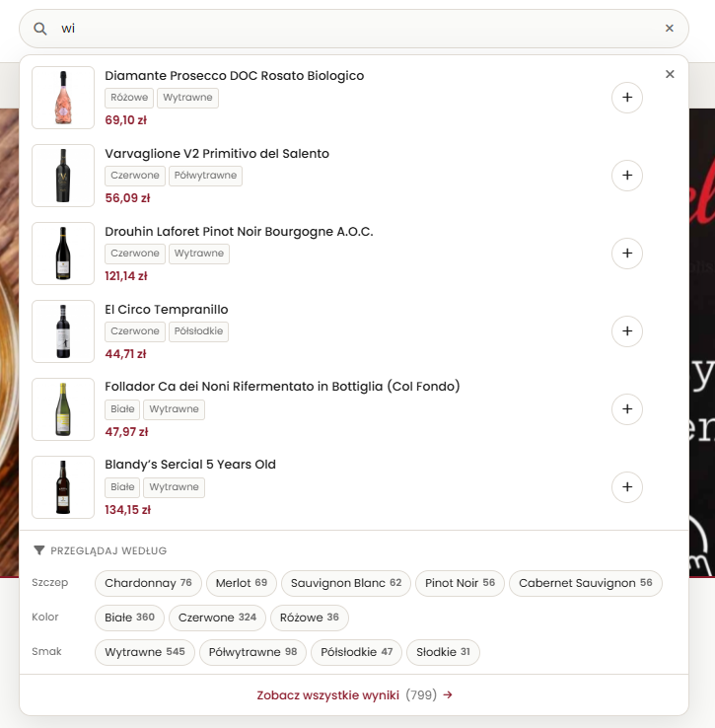Toggle the Czerwone color filter
715x728 pixels.
click(x=217, y=618)
